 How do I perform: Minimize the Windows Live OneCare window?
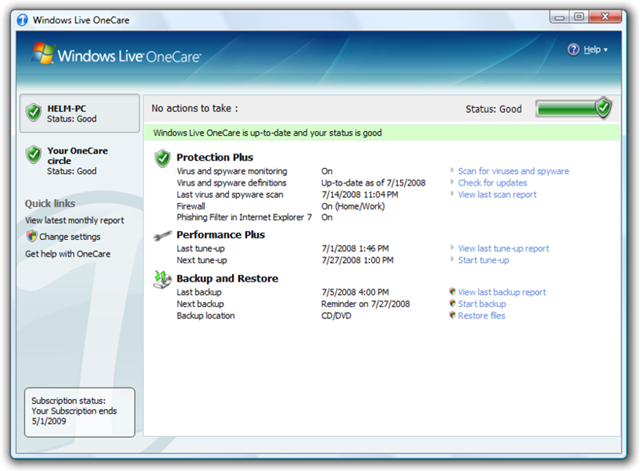point(559,17)
